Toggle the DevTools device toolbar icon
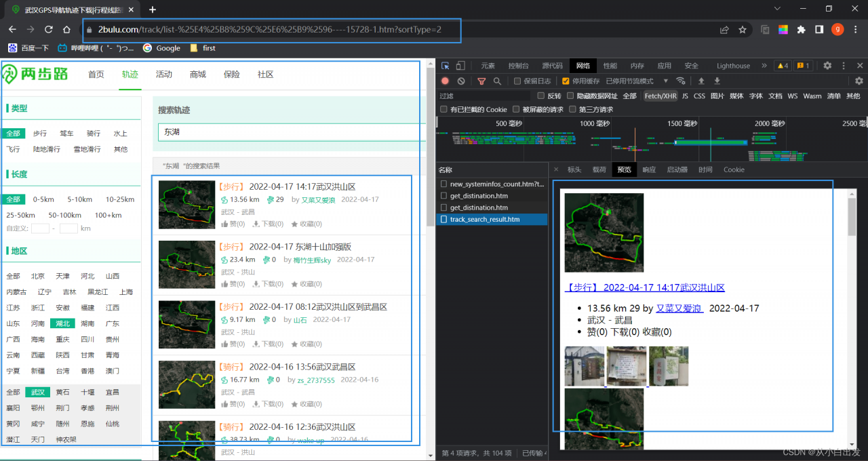Image resolution: width=868 pixels, height=461 pixels. [x=460, y=66]
